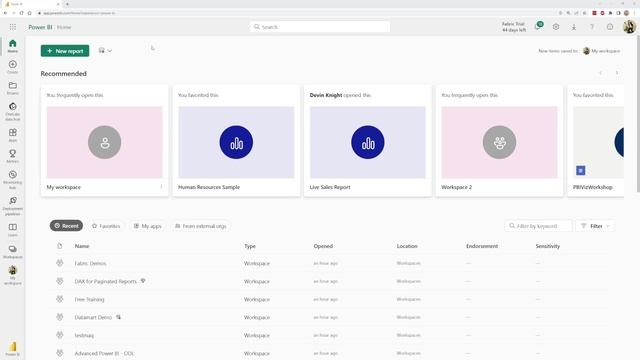This screenshot has width=640, height=360.
Task: Click the New report button
Action: click(65, 51)
